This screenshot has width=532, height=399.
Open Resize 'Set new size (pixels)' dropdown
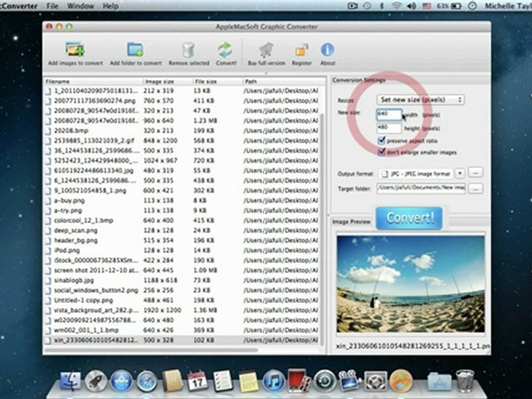coord(421,100)
